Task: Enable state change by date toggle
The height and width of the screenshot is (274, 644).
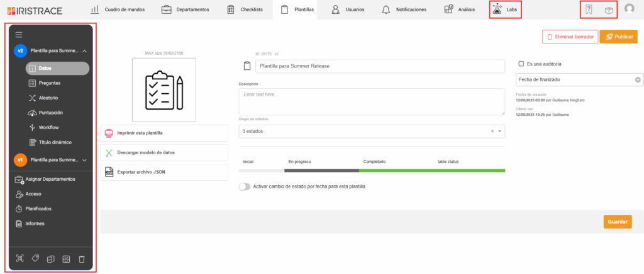Action: point(244,186)
